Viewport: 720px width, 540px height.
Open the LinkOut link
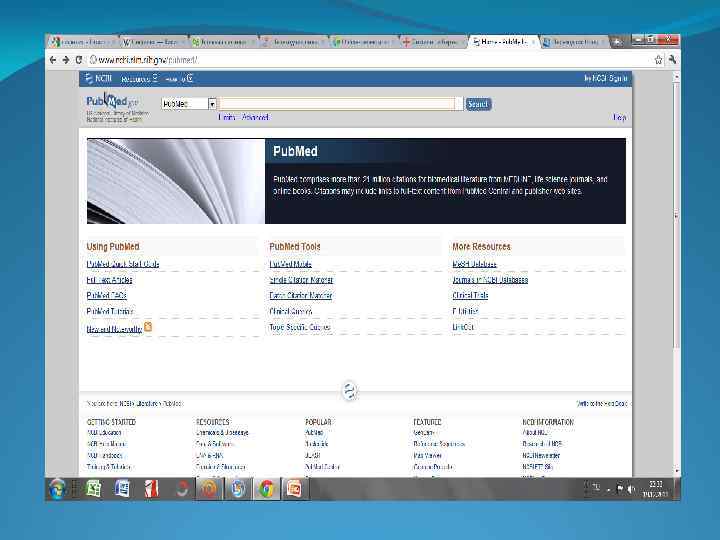click(x=463, y=327)
